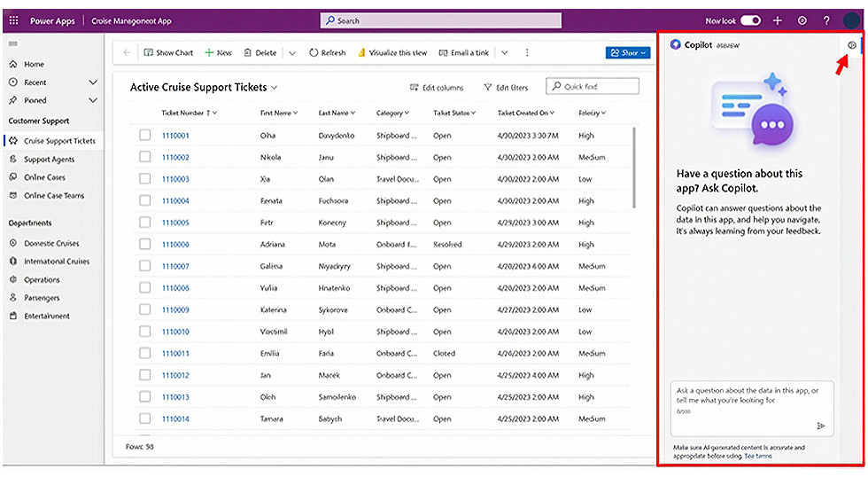Open Domestic Cruises in the sidebar

point(51,243)
